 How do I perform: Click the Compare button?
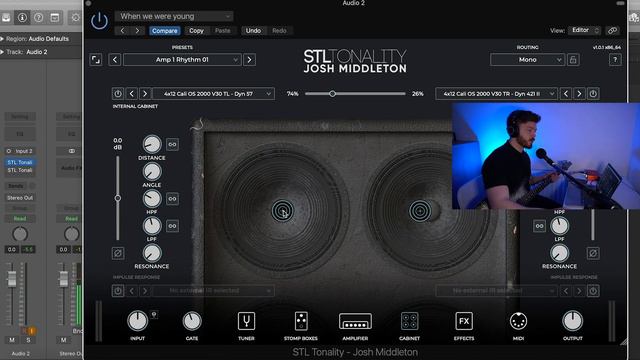coord(164,31)
